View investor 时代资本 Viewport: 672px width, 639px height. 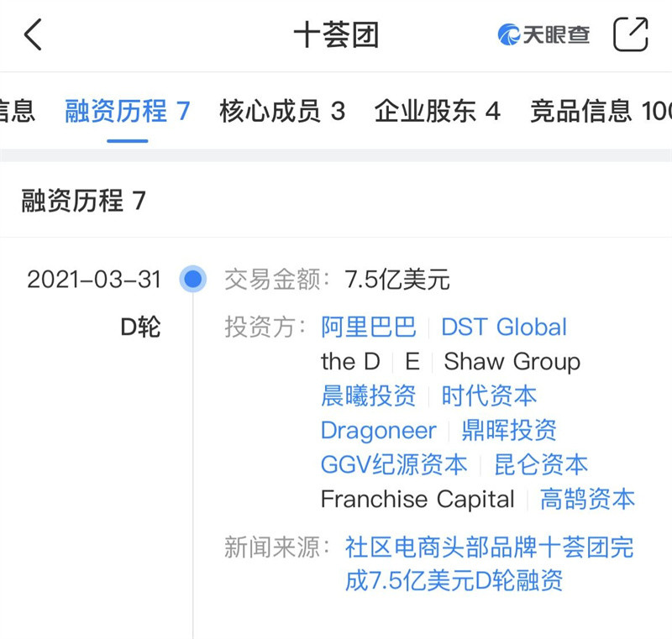tap(489, 395)
